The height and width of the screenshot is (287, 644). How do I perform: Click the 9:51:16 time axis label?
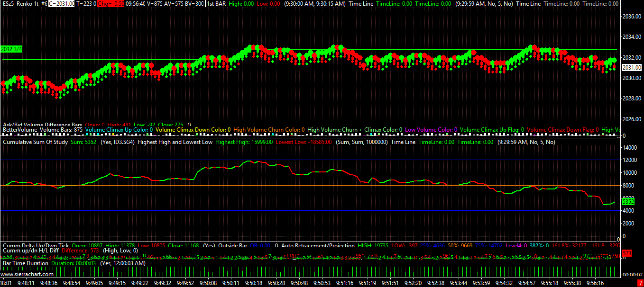click(344, 283)
